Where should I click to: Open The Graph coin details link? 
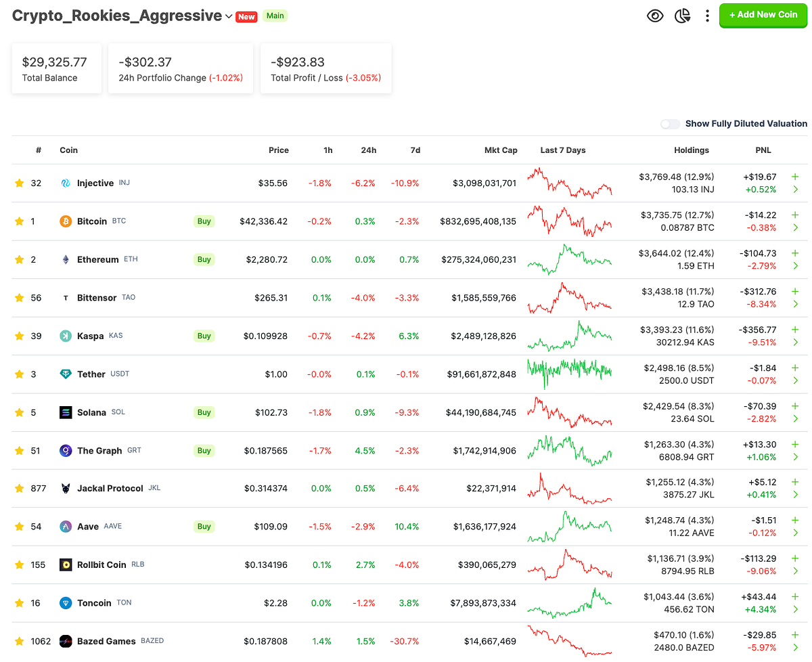point(99,450)
